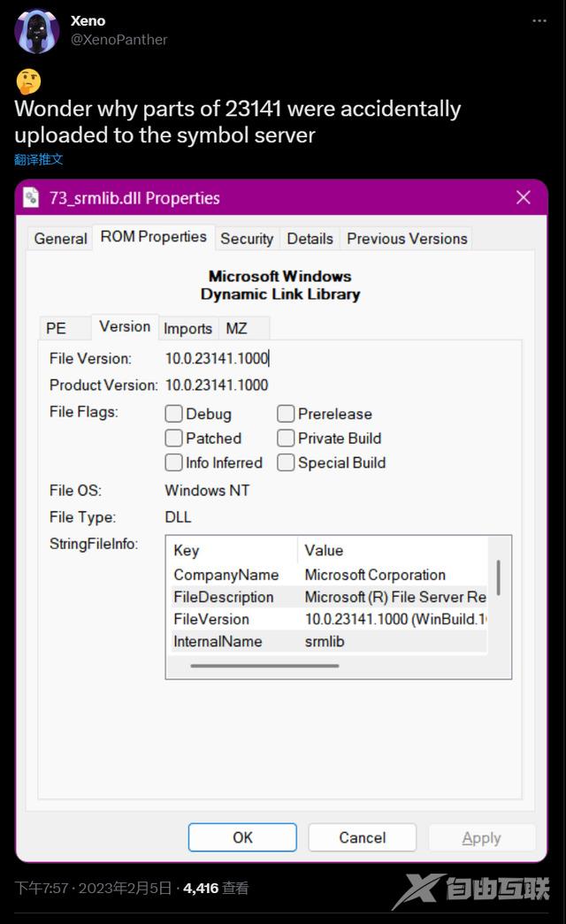The width and height of the screenshot is (566, 924).
Task: Select the InternalName row
Action: click(x=328, y=642)
